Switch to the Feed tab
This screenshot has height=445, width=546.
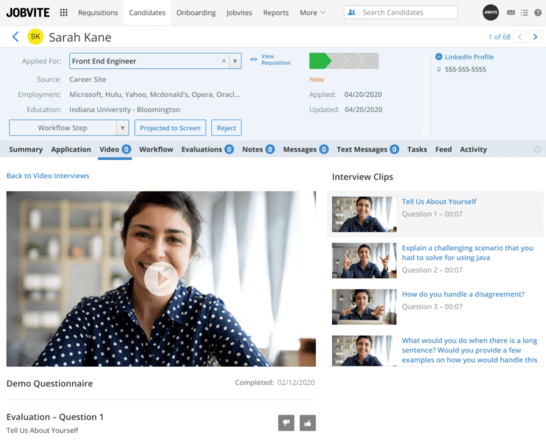[444, 149]
